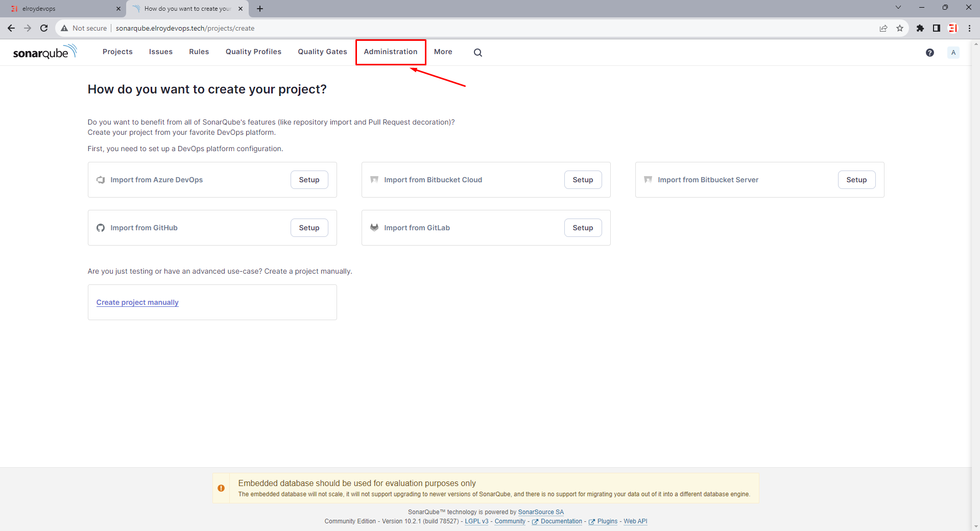Click the 'Import from Azure DevOps' label
This screenshot has height=531, width=980.
pos(156,180)
